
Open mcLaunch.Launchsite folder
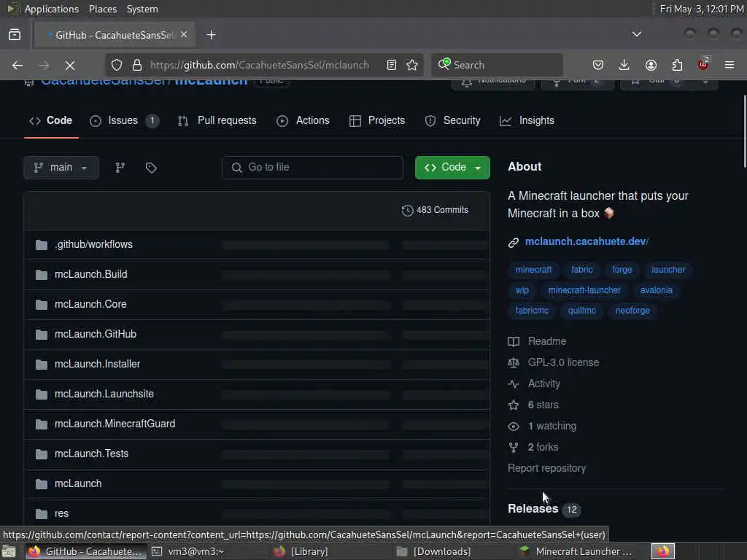tap(104, 394)
